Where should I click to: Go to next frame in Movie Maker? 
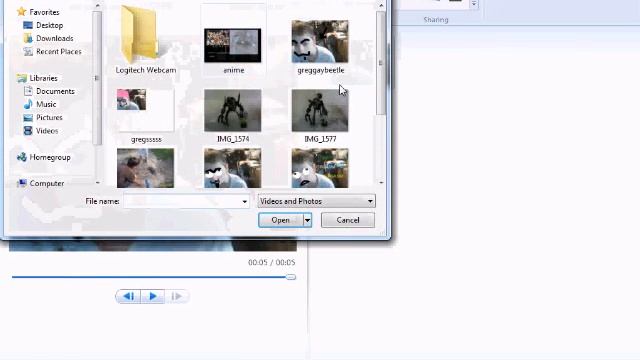[177, 296]
